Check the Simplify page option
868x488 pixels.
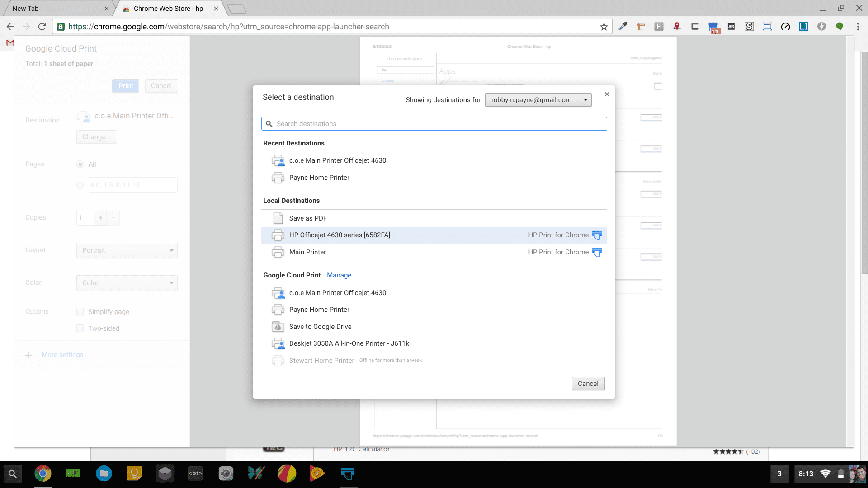point(80,311)
